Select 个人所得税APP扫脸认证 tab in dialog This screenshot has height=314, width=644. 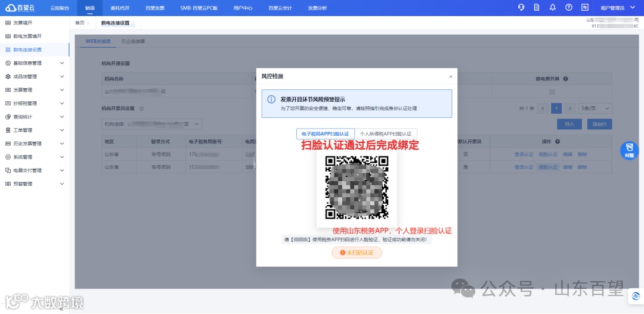(x=386, y=134)
